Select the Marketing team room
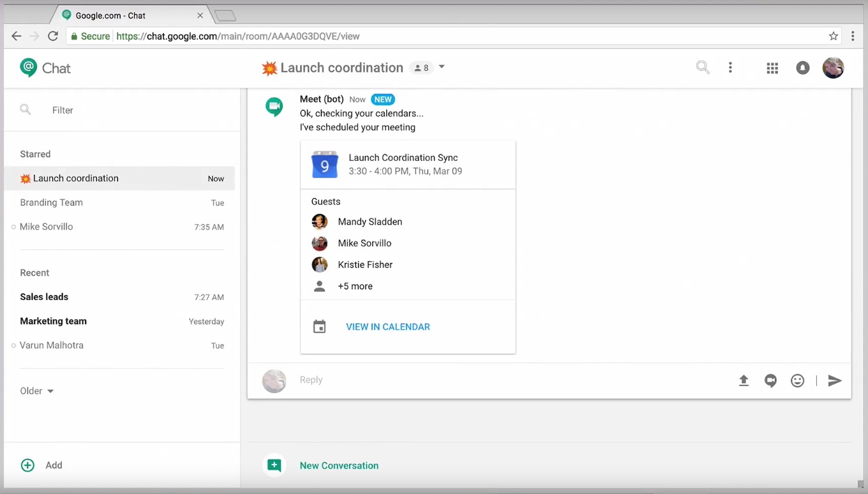This screenshot has width=868, height=494. [122, 321]
